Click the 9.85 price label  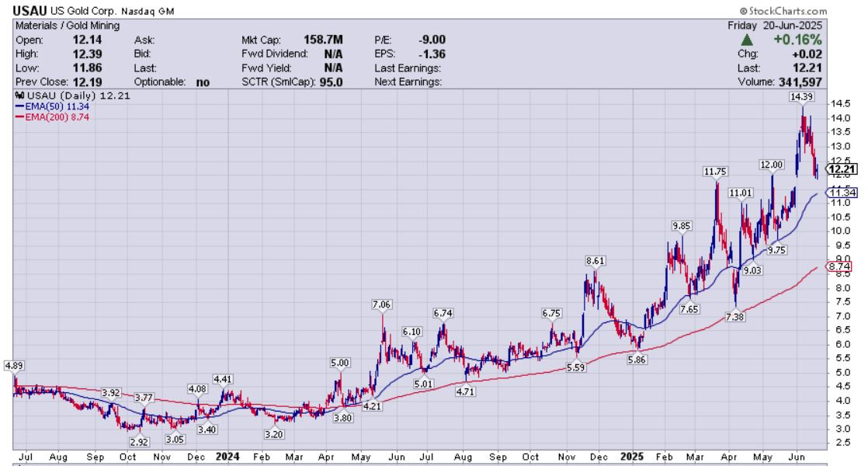click(x=682, y=226)
